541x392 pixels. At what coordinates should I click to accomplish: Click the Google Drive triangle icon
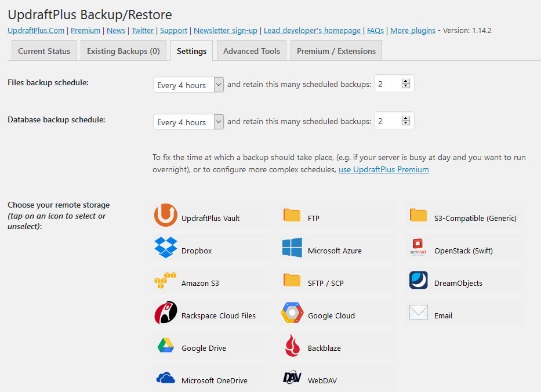(166, 345)
